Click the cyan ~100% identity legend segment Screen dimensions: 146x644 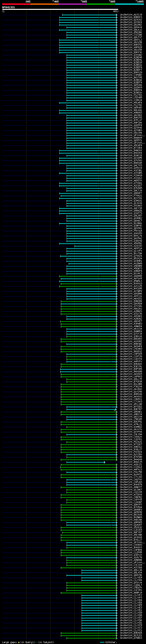coord(130,4)
